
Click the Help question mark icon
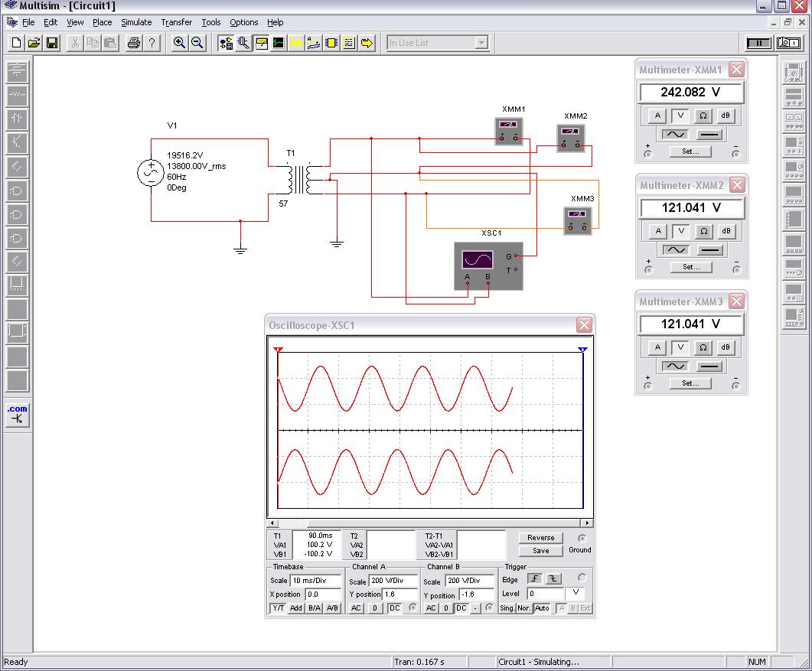(152, 43)
